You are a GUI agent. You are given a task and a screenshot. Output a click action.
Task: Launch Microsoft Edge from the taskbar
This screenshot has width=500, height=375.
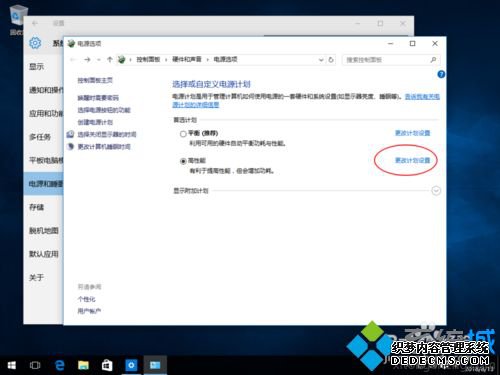tap(59, 365)
